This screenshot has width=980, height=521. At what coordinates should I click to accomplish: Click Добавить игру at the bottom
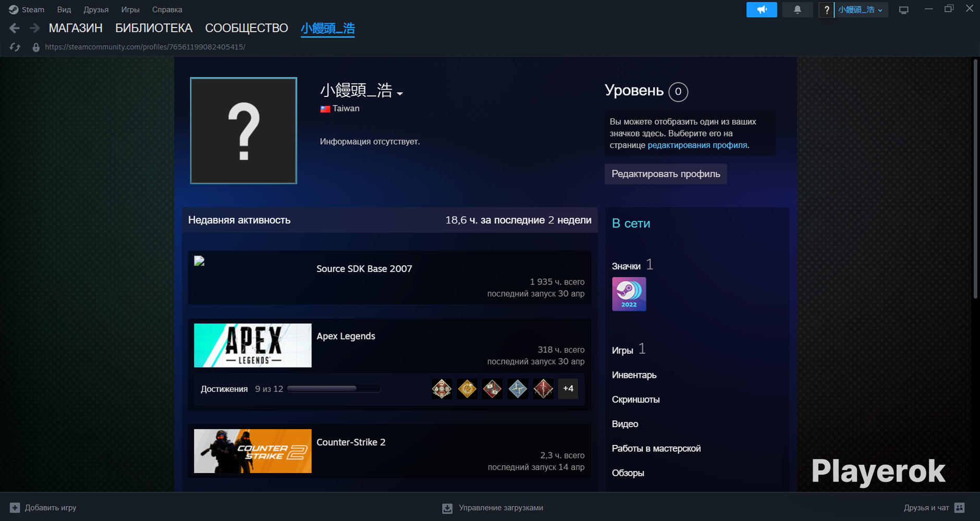tap(51, 507)
